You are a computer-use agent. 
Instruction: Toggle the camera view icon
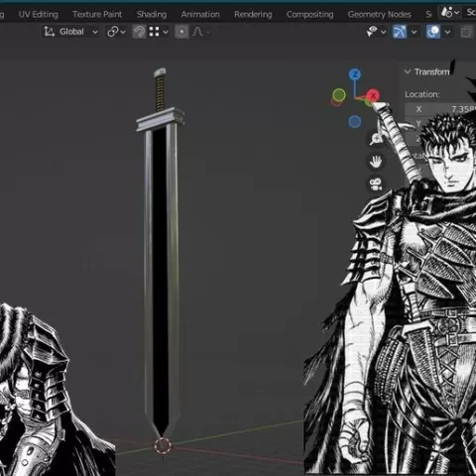pyautogui.click(x=376, y=184)
